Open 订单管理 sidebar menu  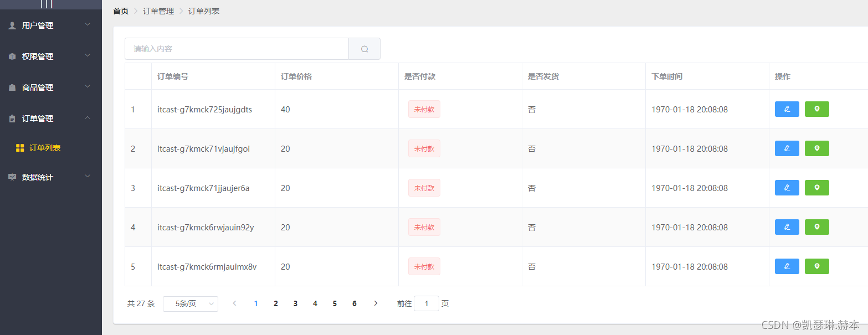[x=51, y=118]
